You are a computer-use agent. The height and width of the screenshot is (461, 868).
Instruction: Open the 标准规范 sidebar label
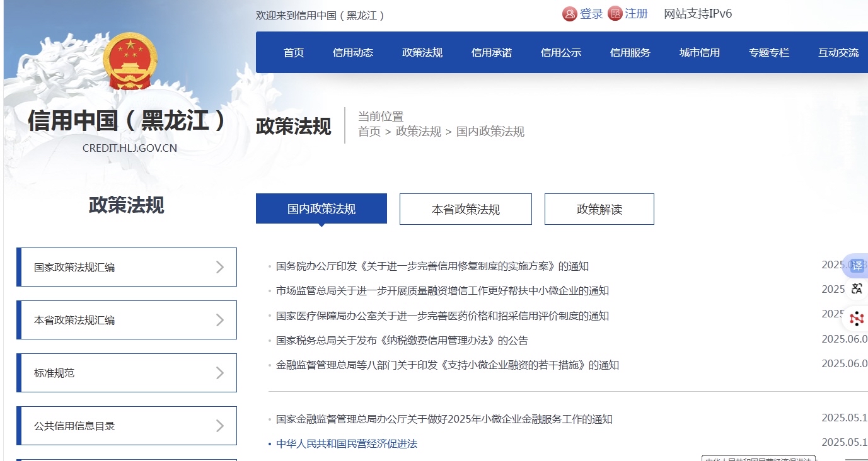[54, 373]
